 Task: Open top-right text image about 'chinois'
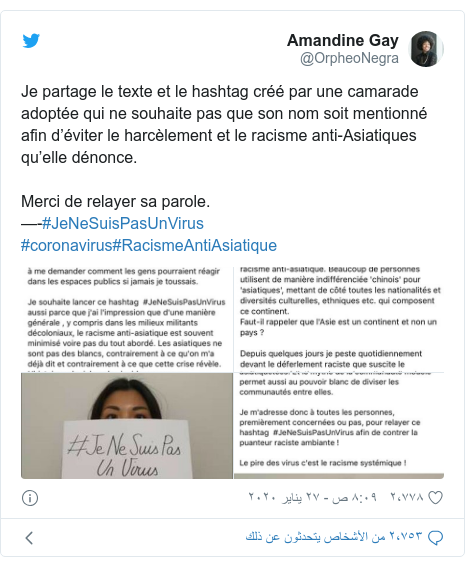339,320
